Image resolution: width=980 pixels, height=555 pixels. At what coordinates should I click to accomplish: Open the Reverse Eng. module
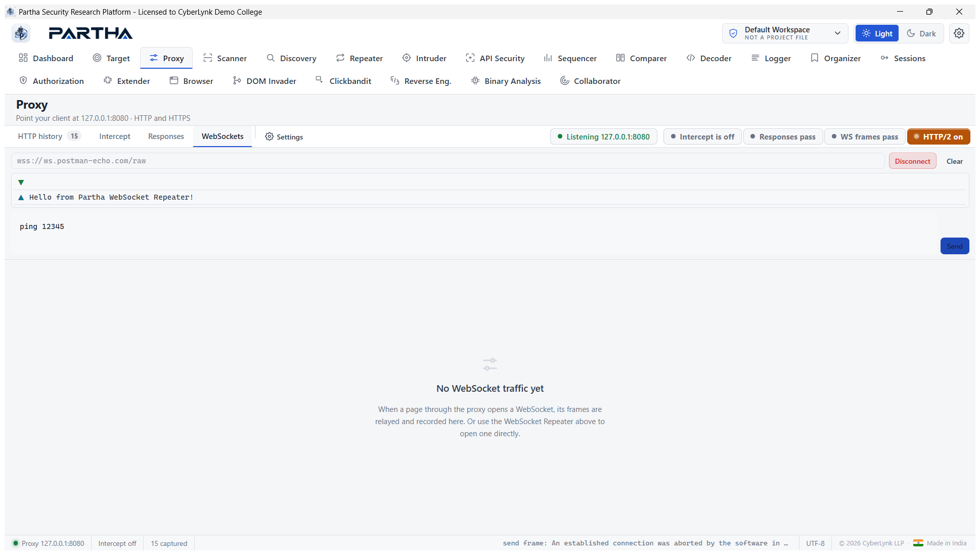(x=421, y=81)
